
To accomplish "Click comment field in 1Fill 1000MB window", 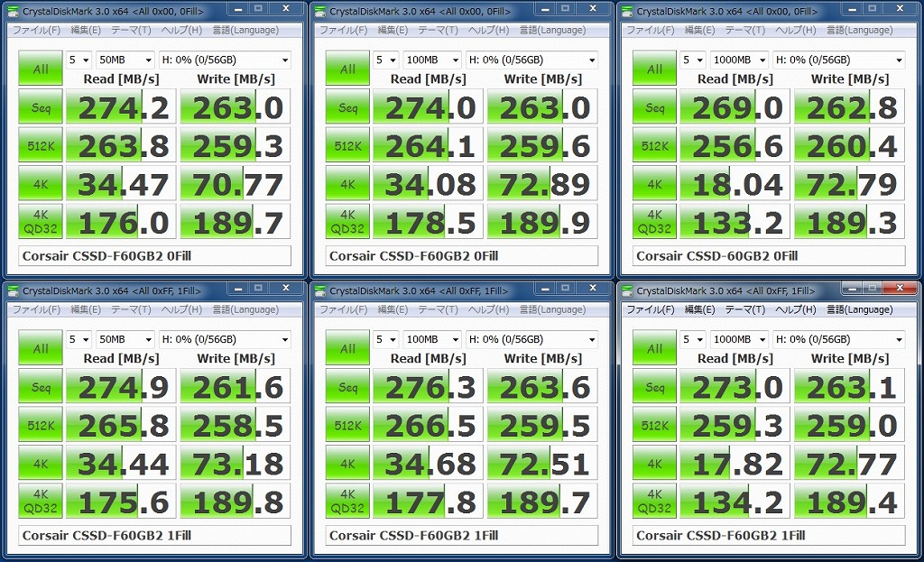I will pos(769,535).
